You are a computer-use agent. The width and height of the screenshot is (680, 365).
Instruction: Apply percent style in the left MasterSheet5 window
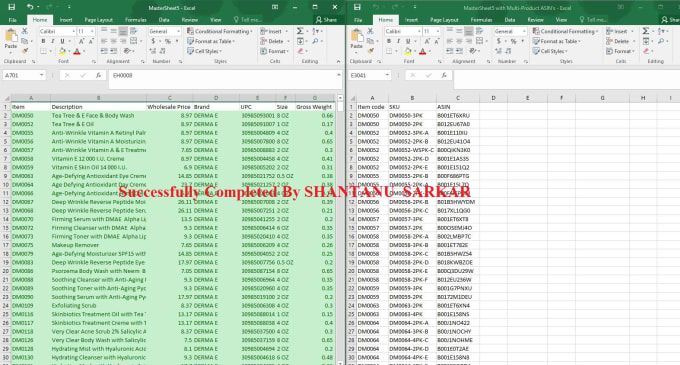tap(167, 41)
